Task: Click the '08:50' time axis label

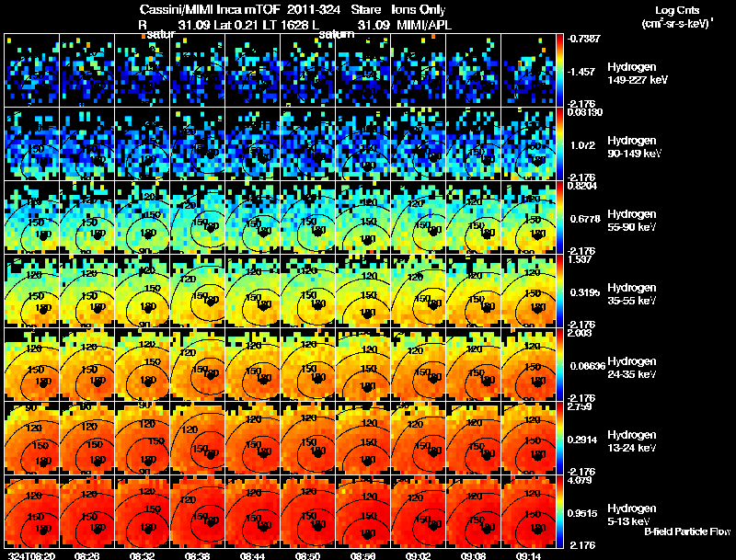Action: (x=307, y=555)
